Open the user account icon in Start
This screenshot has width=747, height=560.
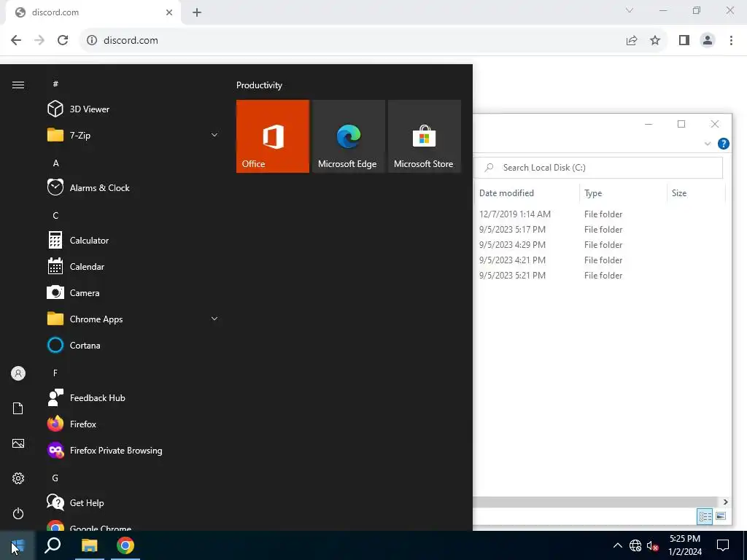18,373
